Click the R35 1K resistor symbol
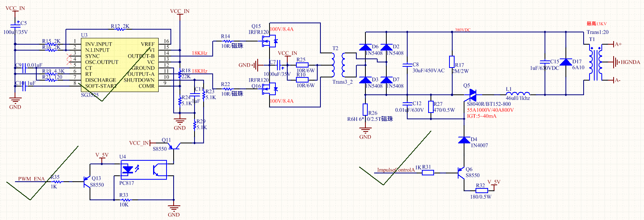The height and width of the screenshot is (220, 644). [x=57, y=182]
